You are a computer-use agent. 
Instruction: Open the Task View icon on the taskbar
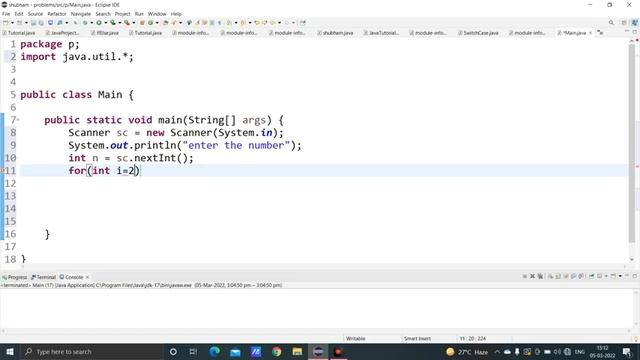click(193, 351)
